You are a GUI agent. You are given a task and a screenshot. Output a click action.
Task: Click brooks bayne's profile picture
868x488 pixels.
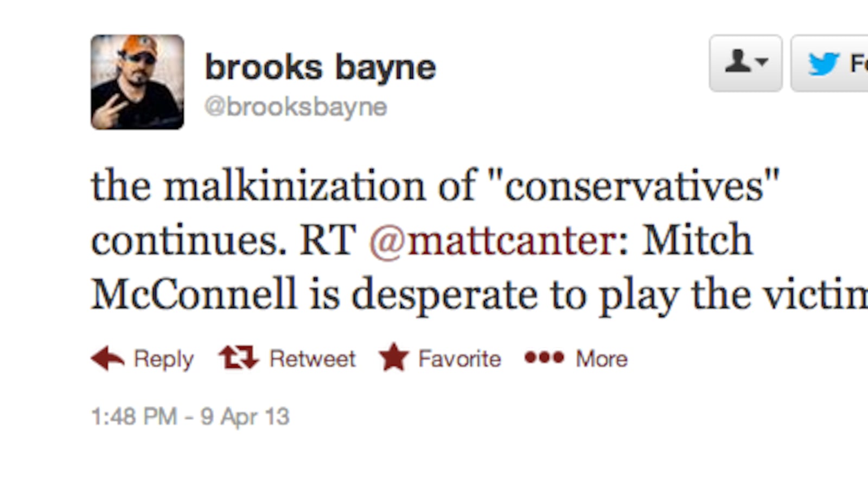click(136, 80)
